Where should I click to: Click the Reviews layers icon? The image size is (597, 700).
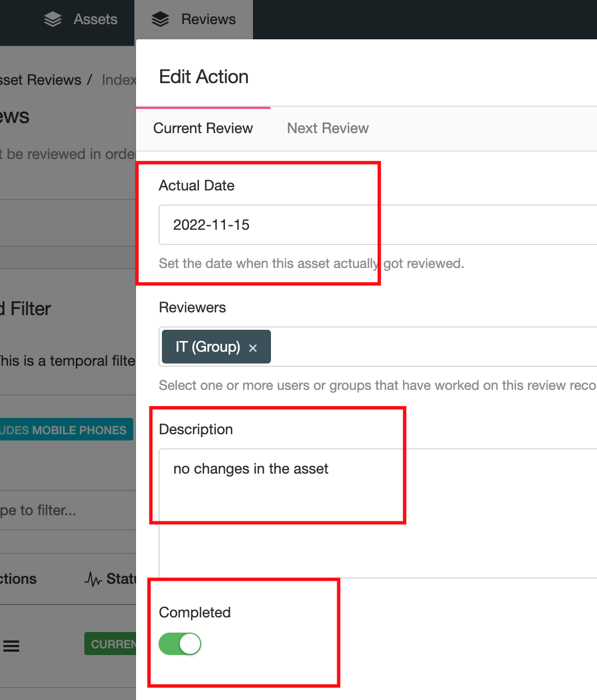click(x=160, y=20)
